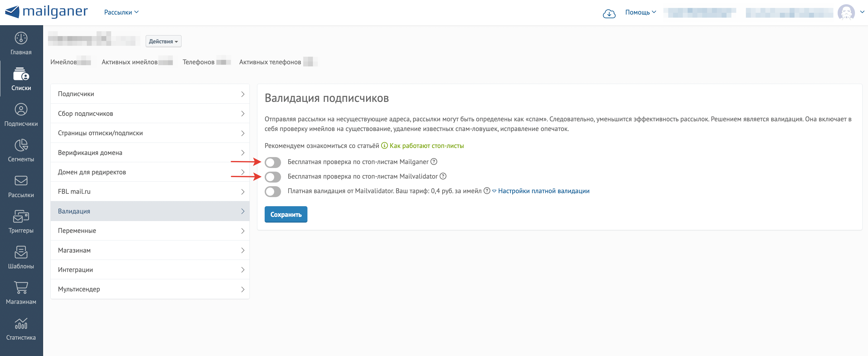868x356 pixels.
Task: Open Домен для редиректов section
Action: 150,172
